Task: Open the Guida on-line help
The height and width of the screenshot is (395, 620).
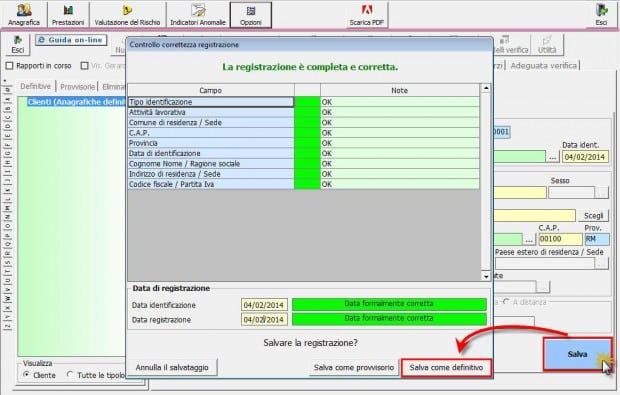Action: click(x=71, y=40)
